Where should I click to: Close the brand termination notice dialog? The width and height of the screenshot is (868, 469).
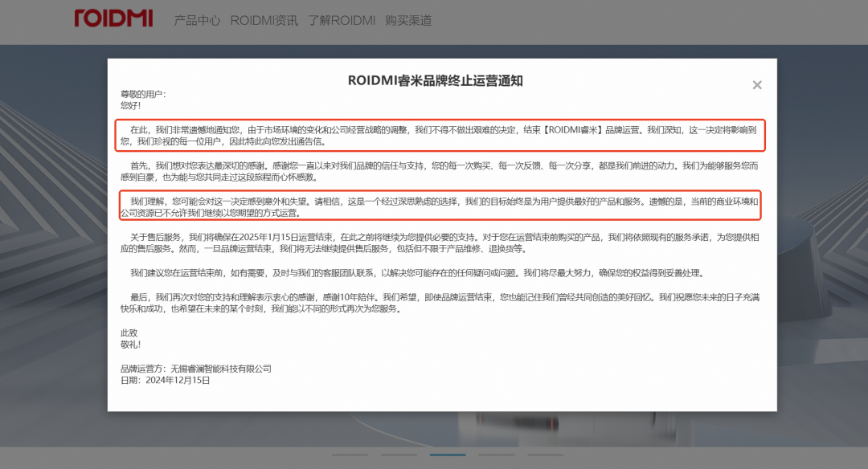[757, 84]
